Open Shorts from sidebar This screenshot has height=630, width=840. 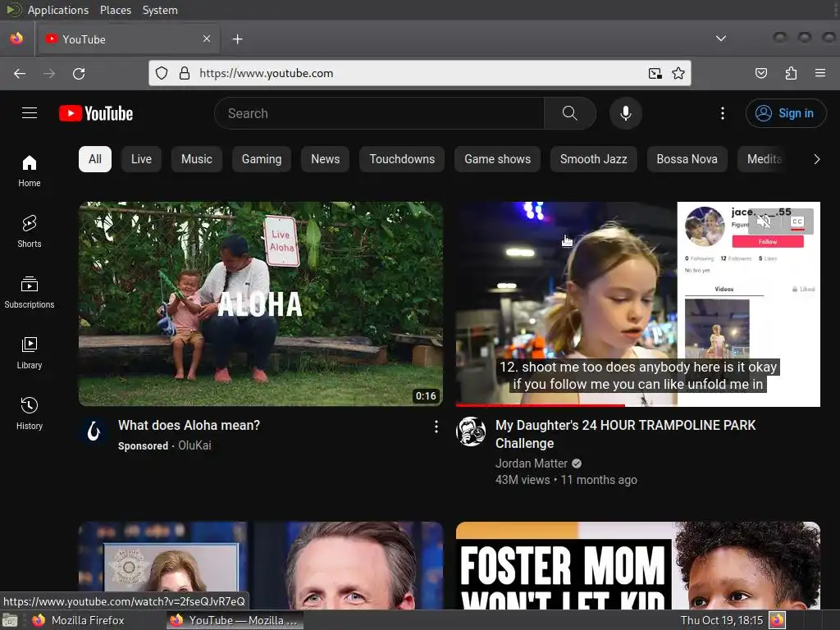(30, 231)
